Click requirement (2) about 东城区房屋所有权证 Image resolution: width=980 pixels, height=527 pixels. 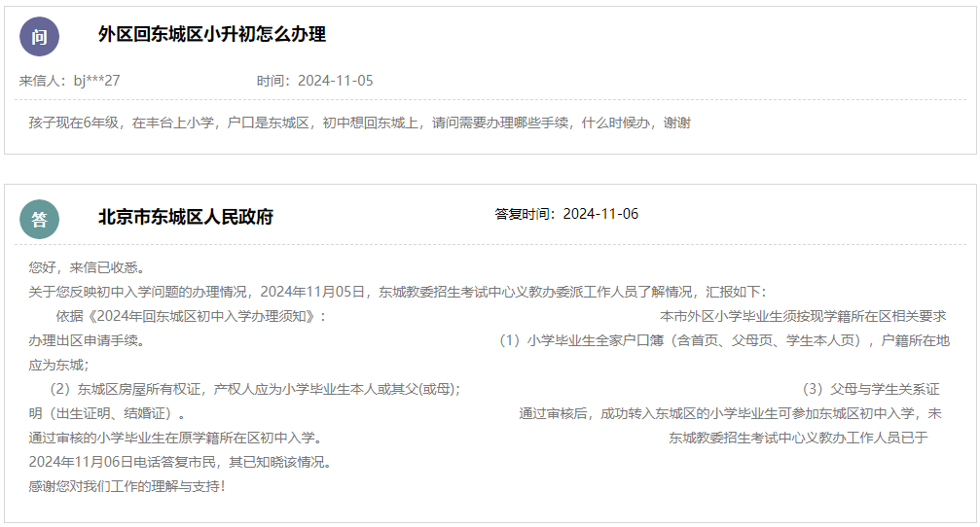click(254, 389)
